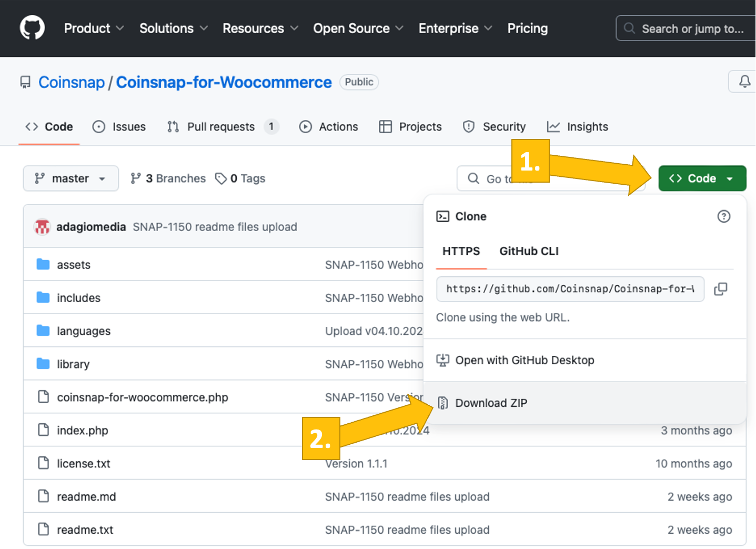The width and height of the screenshot is (756, 549).
Task: Click the assets folder icon
Action: point(43,264)
